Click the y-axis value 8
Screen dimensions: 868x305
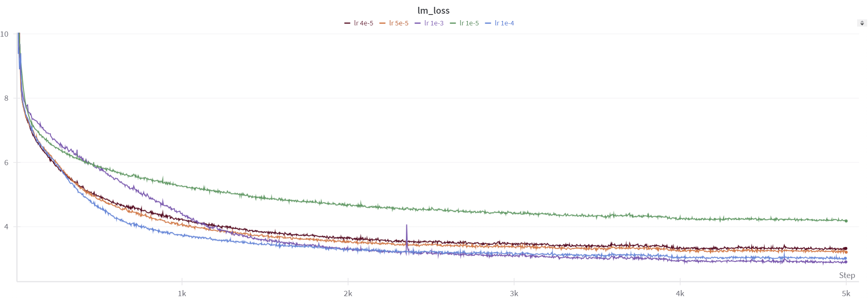[6, 98]
